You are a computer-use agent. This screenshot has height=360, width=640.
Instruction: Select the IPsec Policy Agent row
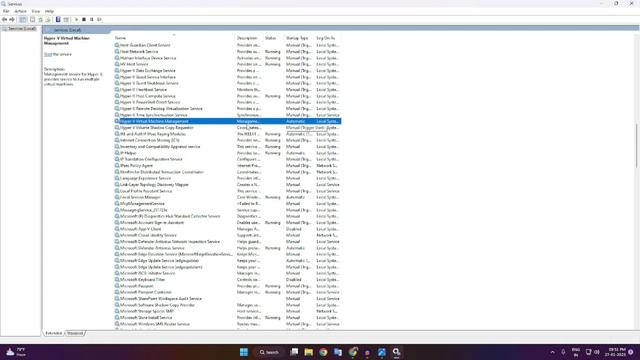point(227,166)
